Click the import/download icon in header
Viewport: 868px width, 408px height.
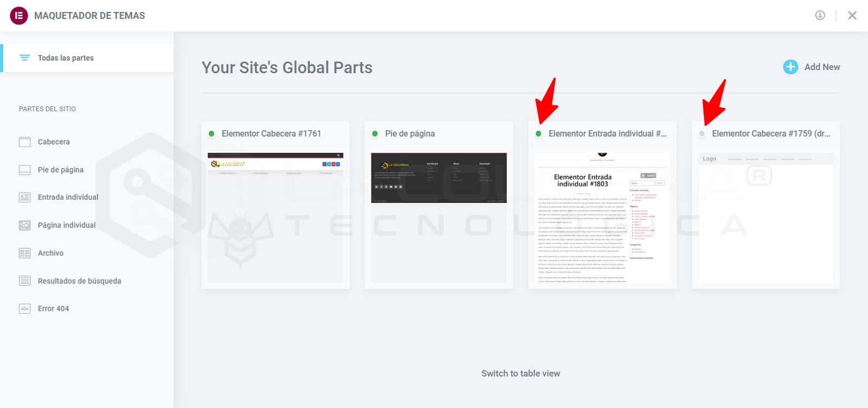(x=820, y=15)
